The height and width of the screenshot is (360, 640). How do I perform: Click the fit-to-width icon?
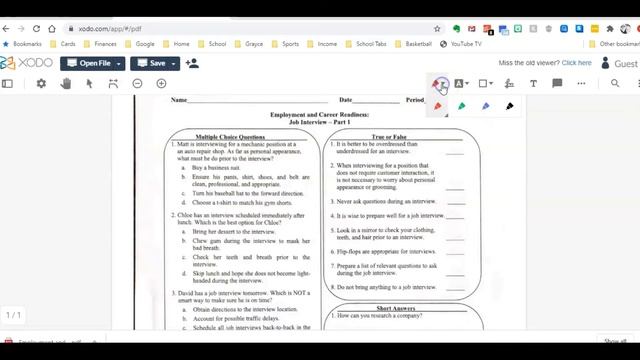pos(113,84)
